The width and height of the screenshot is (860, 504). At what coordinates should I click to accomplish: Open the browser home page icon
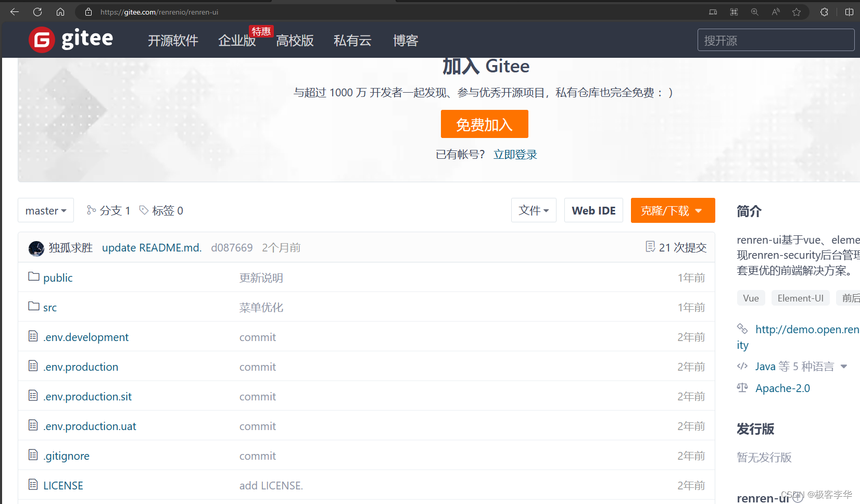(x=60, y=12)
